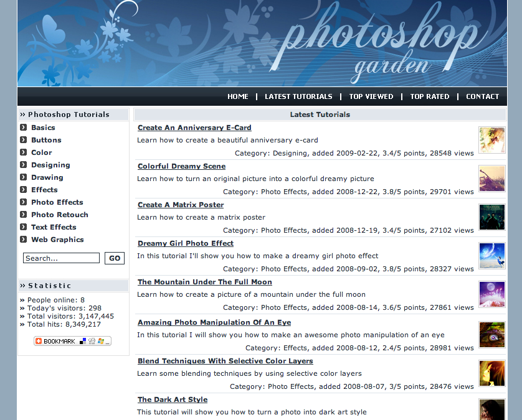522x420 pixels.
Task: Click the anniversary e-card description text
Action: click(227, 141)
